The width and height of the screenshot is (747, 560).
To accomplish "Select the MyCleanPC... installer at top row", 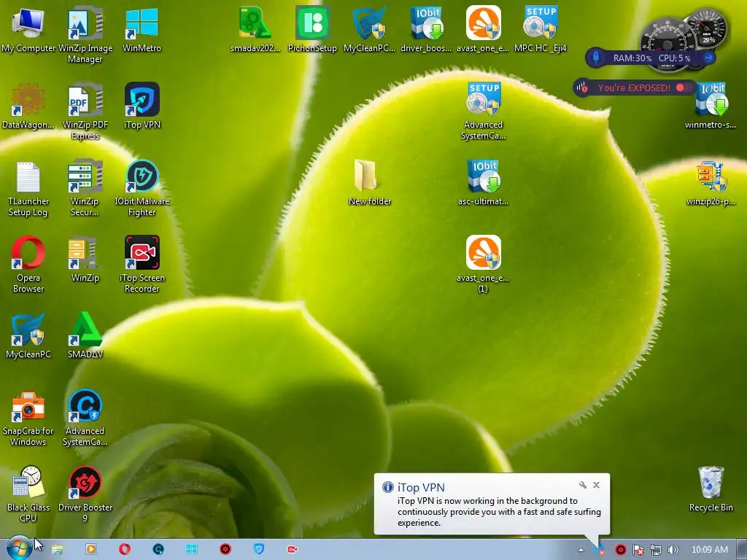I will point(369,29).
